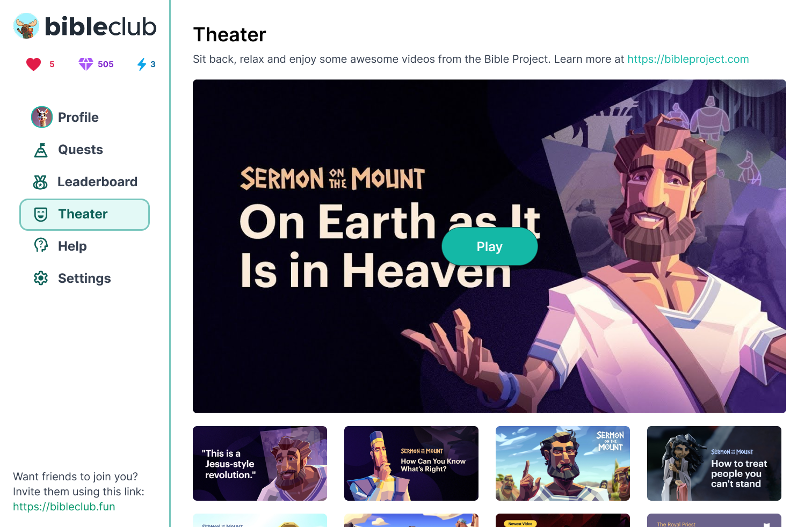
Task: Open the Sermon on the Mount pointing-figure thumbnail
Action: (563, 463)
